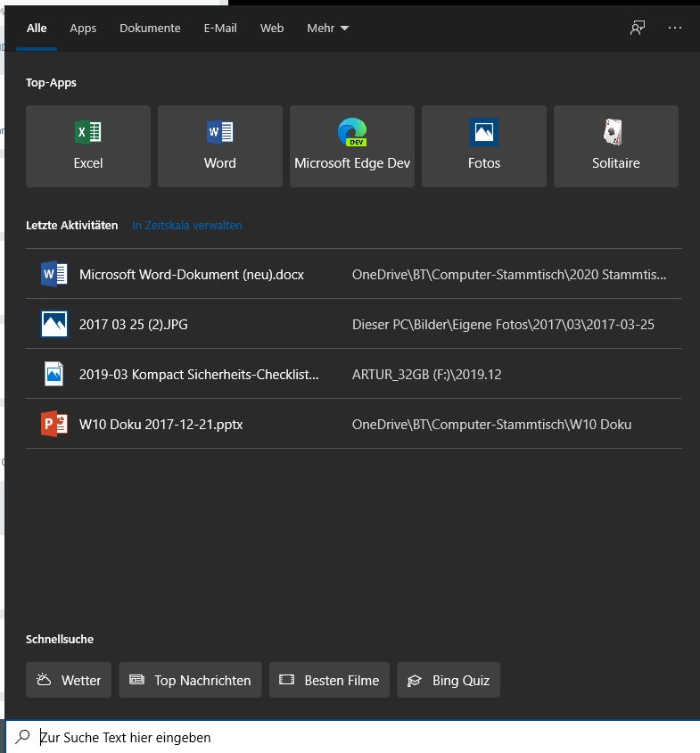Viewport: 700px width, 753px height.
Task: Open the Fotos app tile
Action: pyautogui.click(x=484, y=146)
